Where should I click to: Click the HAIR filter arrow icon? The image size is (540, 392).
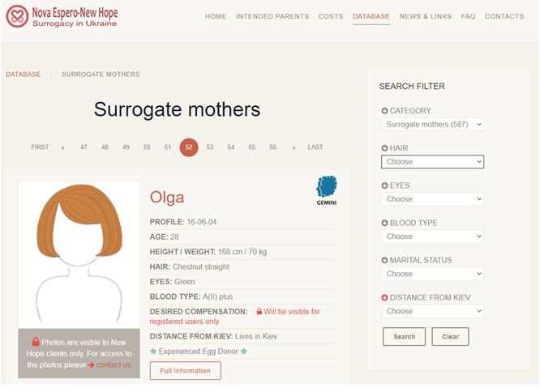[384, 148]
